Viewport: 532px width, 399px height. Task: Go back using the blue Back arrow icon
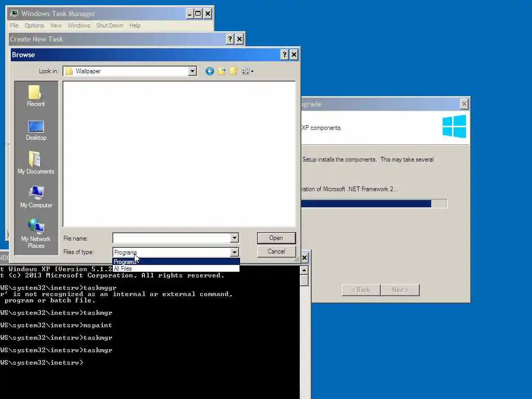click(x=210, y=71)
